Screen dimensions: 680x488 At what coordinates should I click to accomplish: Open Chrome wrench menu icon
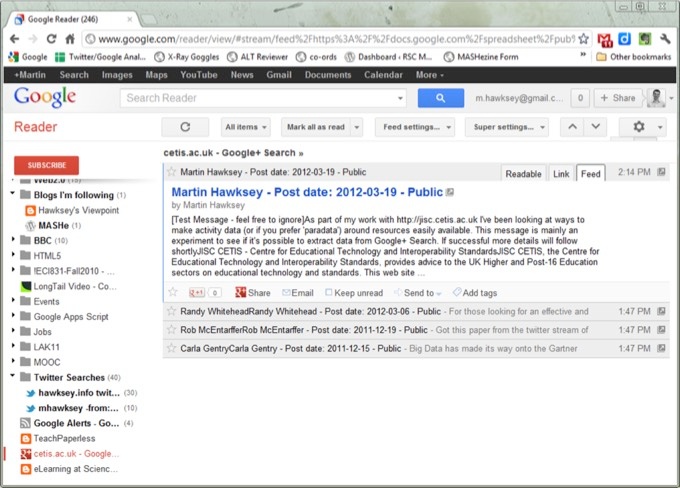665,39
